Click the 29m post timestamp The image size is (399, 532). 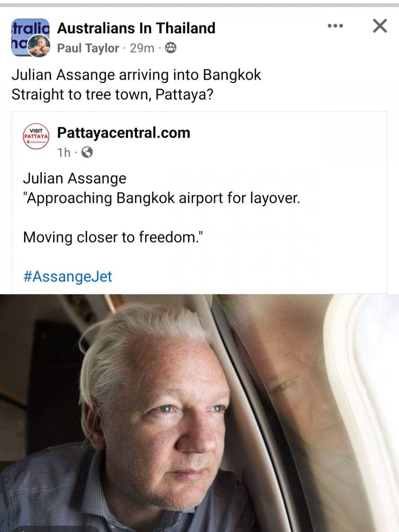[142, 48]
